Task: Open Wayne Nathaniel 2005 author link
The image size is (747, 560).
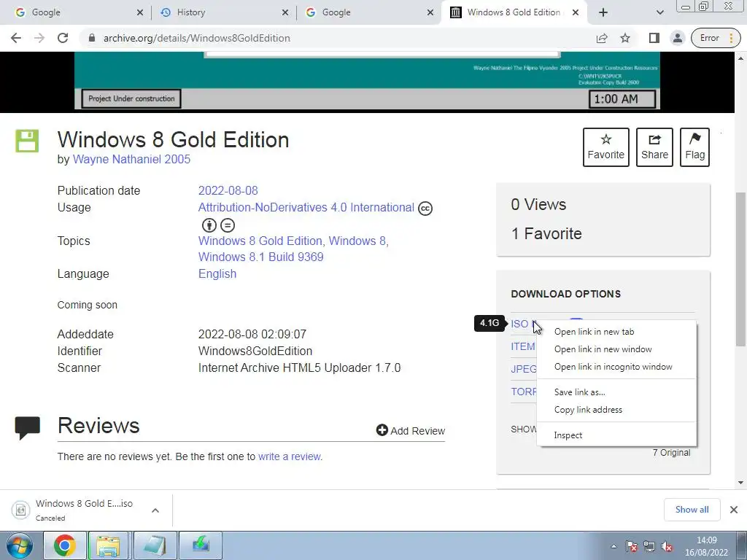Action: [x=131, y=159]
